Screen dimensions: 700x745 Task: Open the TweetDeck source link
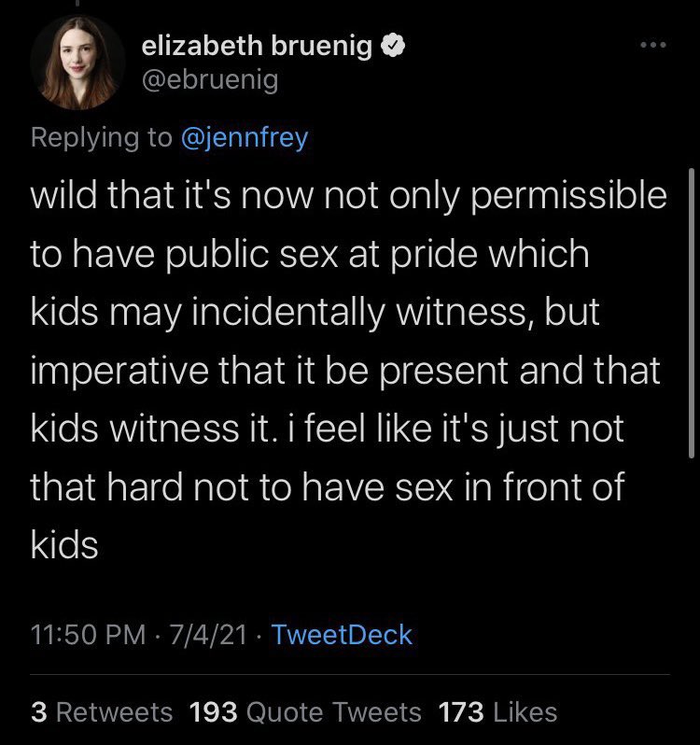coord(343,636)
